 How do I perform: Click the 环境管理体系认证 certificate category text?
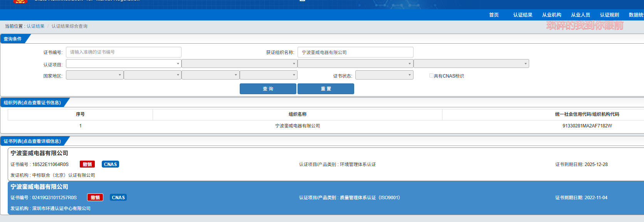click(358, 164)
